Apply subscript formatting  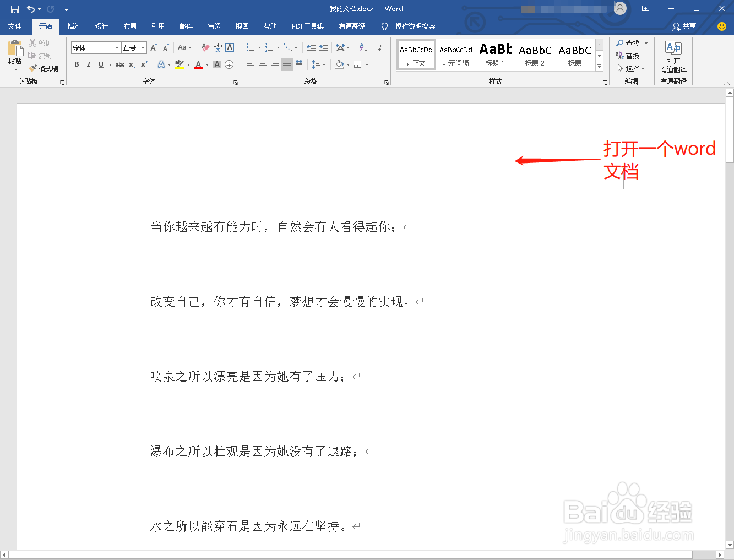[132, 64]
